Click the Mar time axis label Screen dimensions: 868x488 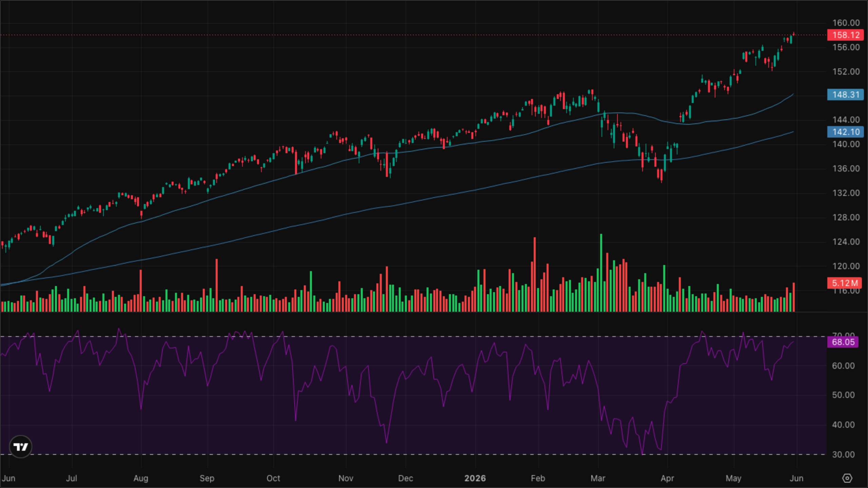598,478
